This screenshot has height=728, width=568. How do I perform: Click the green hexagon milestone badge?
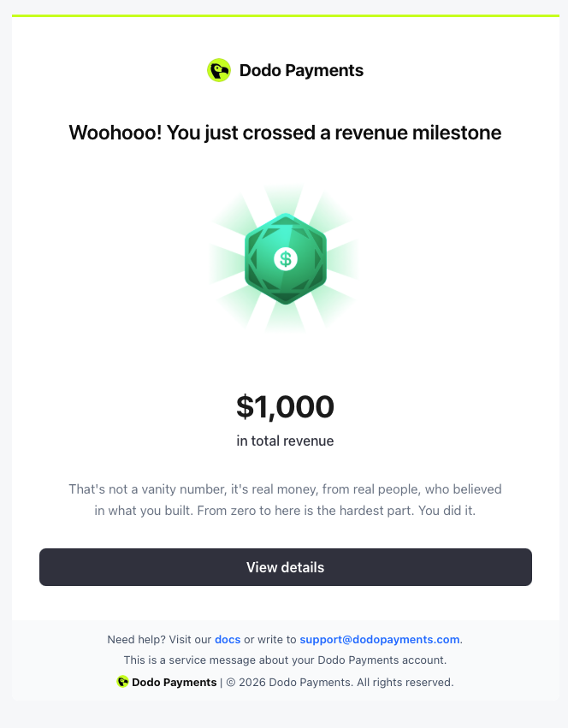(285, 258)
